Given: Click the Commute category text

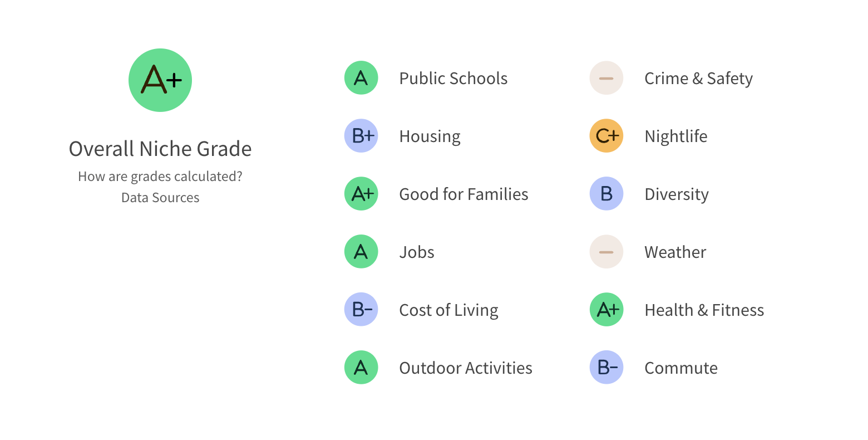Looking at the screenshot, I should pyautogui.click(x=681, y=368).
